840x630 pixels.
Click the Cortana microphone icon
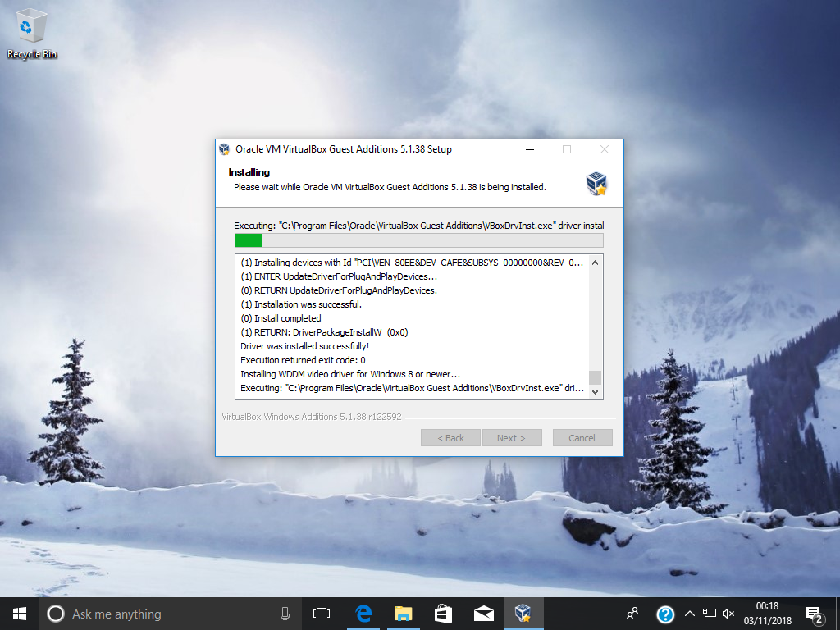pos(285,614)
